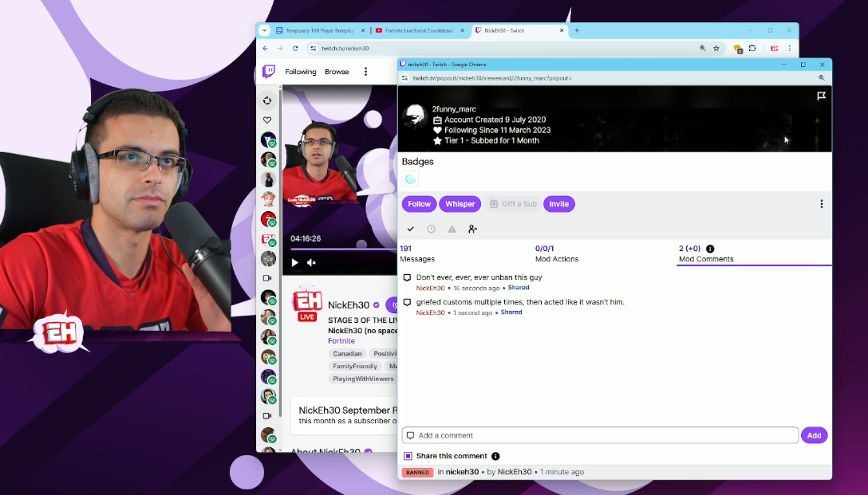Viewport: 868px width, 495px height.
Task: Click the warn triangle icon
Action: [452, 229]
